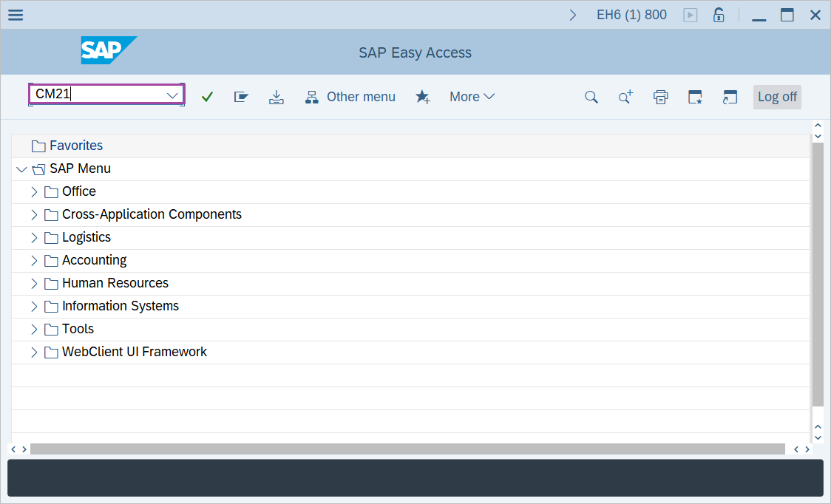Click the lock icon in title bar

pos(718,15)
